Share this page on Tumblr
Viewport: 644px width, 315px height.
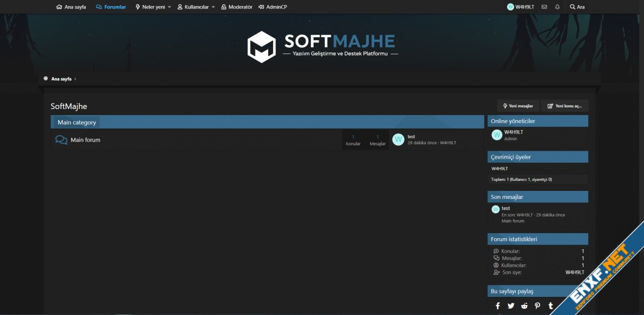pyautogui.click(x=550, y=305)
